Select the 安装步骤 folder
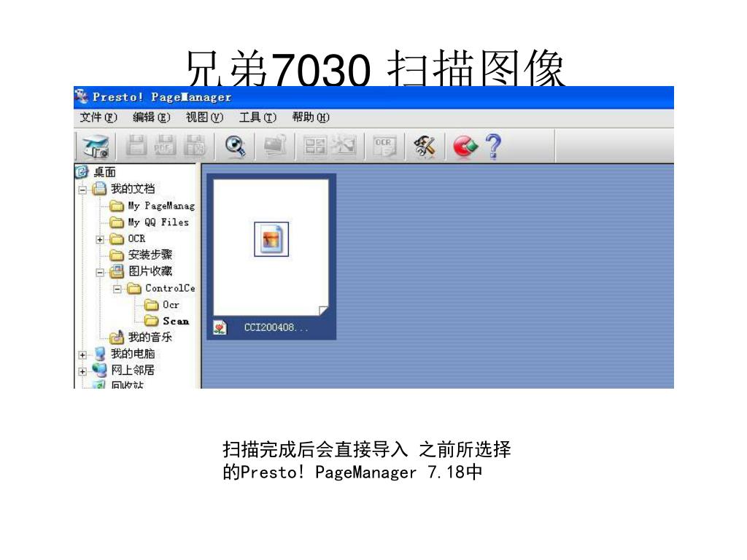The width and height of the screenshot is (747, 560). click(x=150, y=254)
